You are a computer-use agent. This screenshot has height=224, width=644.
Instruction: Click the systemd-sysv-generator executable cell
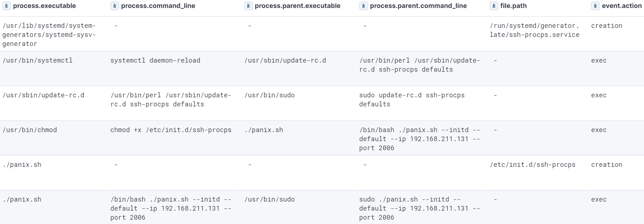[x=49, y=35]
